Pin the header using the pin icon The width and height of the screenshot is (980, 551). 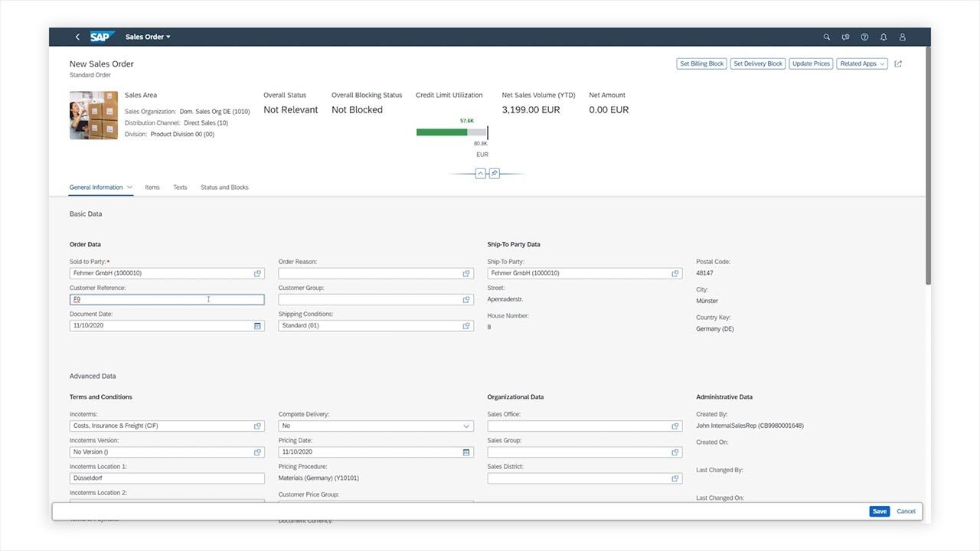click(493, 173)
